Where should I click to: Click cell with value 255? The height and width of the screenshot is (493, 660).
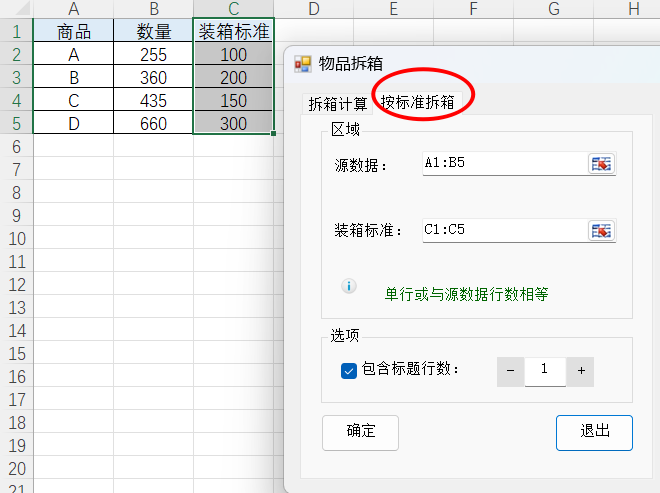click(154, 55)
